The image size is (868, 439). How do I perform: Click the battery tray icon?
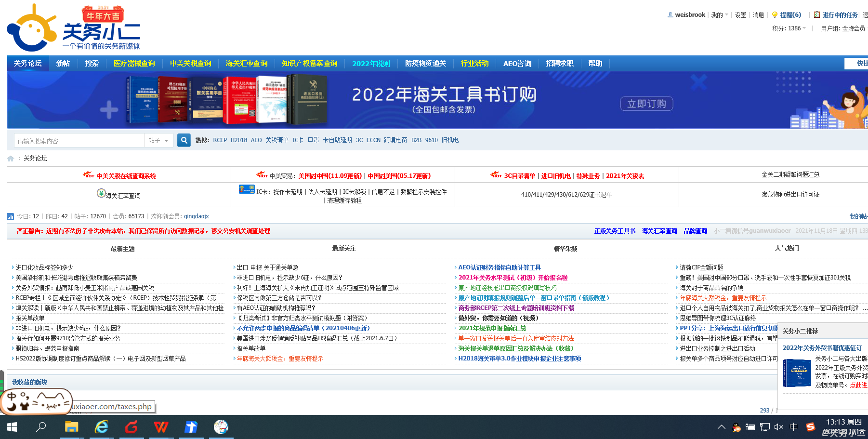point(750,427)
